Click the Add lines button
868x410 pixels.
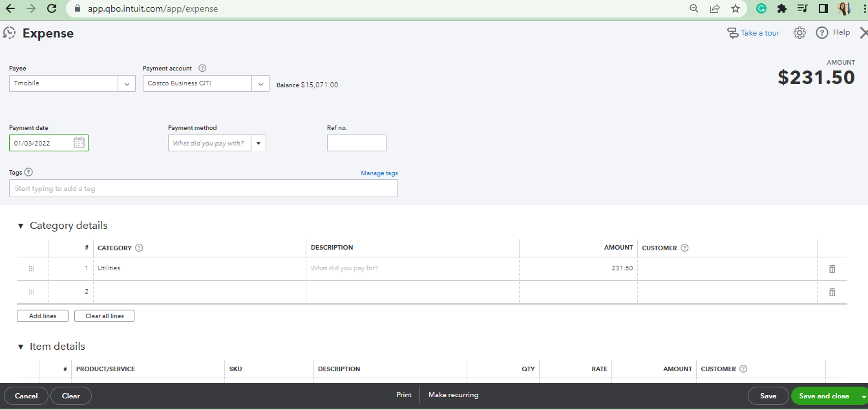(x=43, y=316)
